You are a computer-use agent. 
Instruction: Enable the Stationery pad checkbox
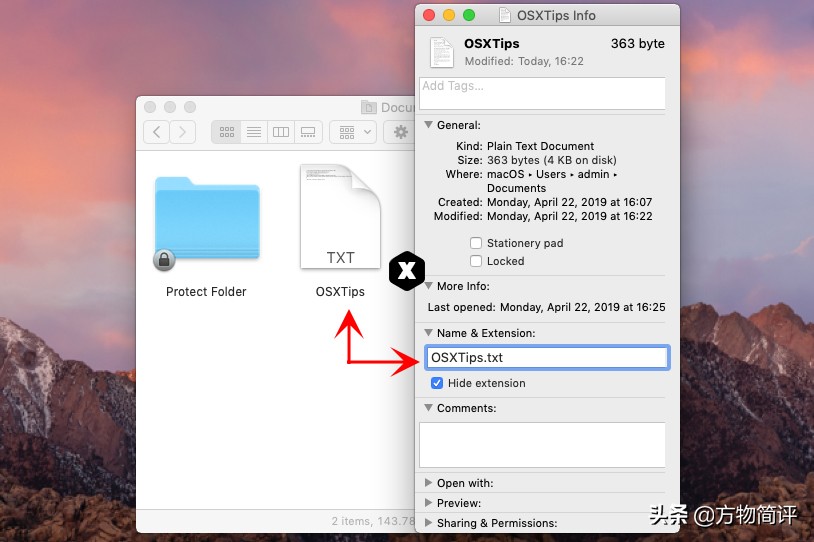476,243
